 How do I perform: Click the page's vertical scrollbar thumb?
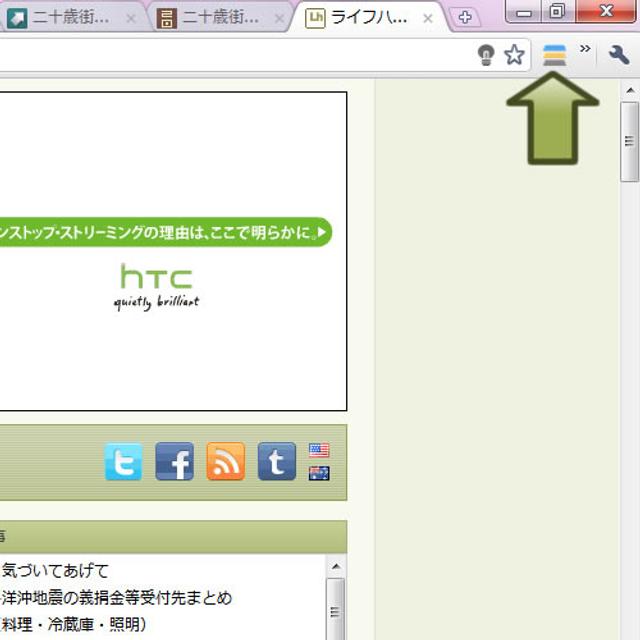coord(629,142)
